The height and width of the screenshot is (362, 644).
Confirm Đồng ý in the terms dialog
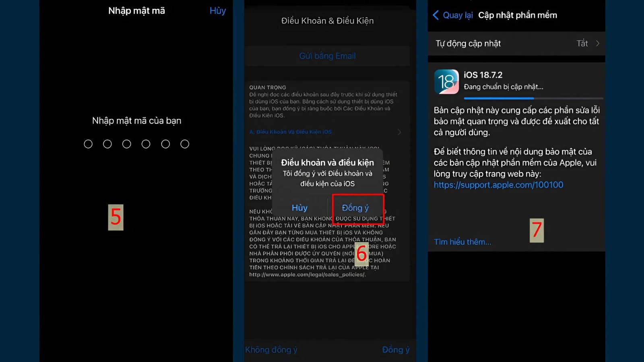(355, 208)
